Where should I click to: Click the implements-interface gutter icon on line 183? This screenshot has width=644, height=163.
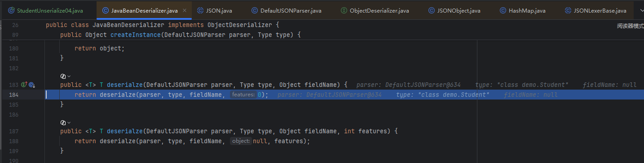point(24,85)
